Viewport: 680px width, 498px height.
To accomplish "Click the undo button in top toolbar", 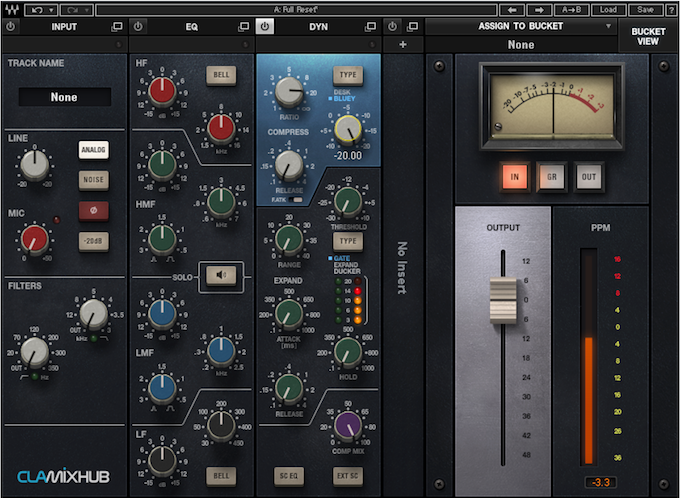I will pos(41,10).
